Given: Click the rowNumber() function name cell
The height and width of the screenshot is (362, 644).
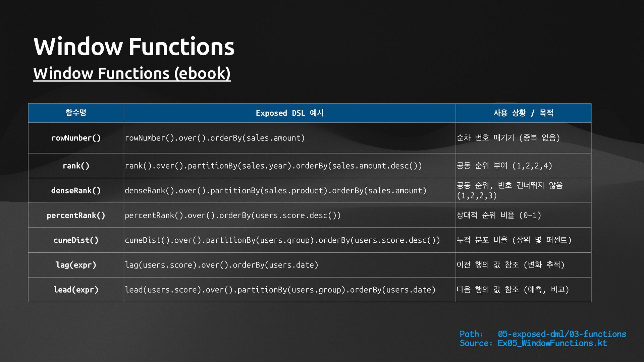Looking at the screenshot, I should (76, 138).
